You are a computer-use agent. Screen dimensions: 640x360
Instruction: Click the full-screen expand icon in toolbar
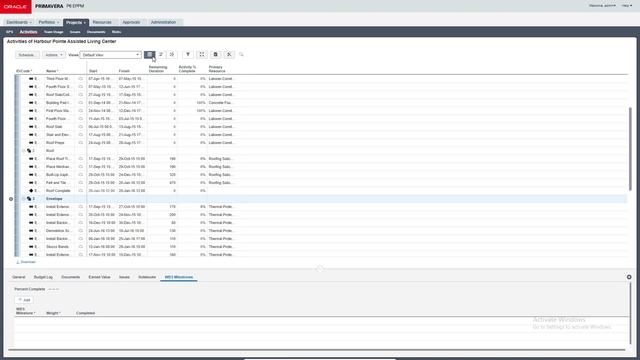tap(202, 55)
